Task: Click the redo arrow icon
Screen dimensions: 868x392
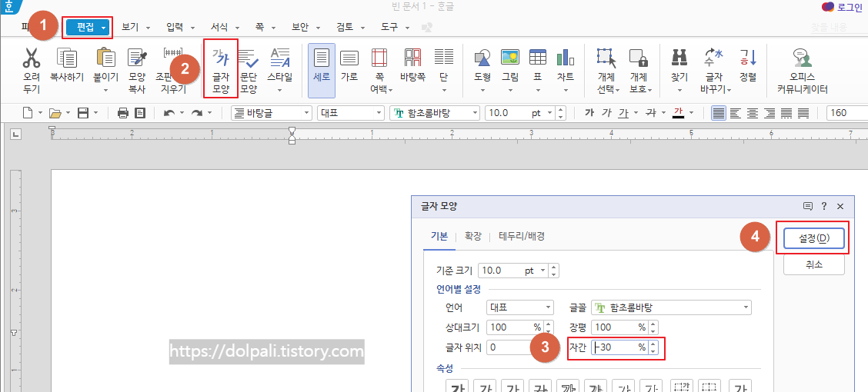Action: pos(196,113)
